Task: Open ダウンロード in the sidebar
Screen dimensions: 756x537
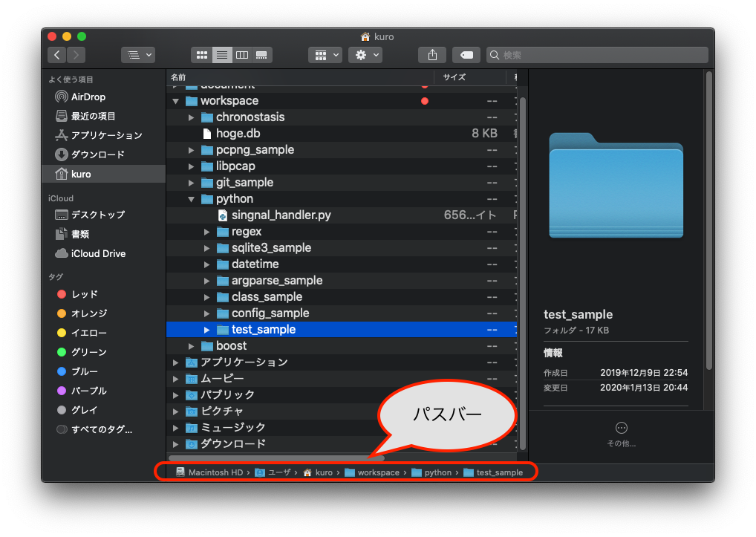Action: pos(103,154)
